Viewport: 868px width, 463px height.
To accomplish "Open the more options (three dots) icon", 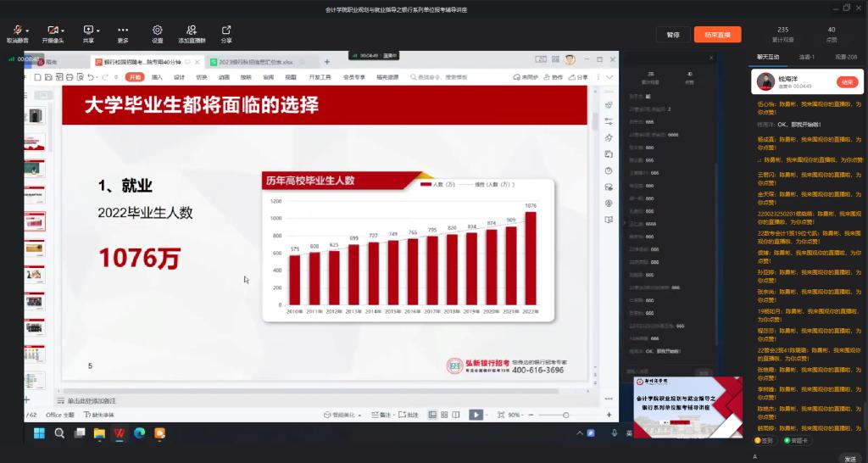I will coord(123,30).
